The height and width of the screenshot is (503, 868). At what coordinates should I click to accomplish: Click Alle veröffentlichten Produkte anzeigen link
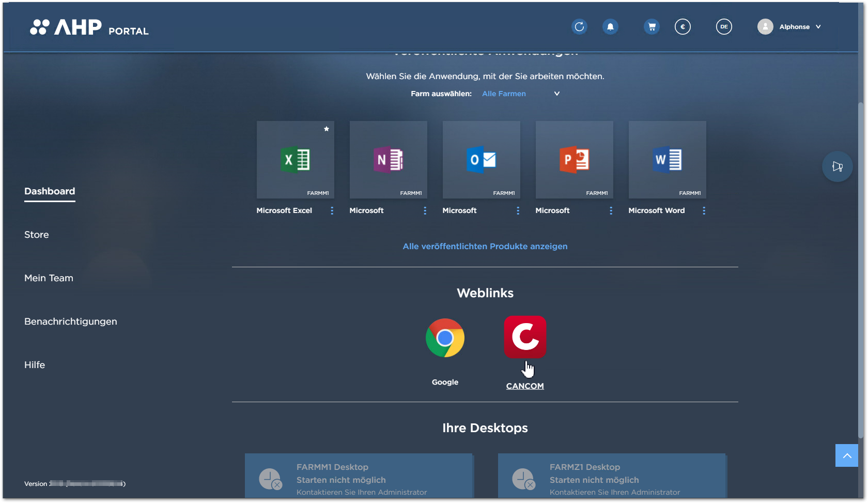(485, 246)
